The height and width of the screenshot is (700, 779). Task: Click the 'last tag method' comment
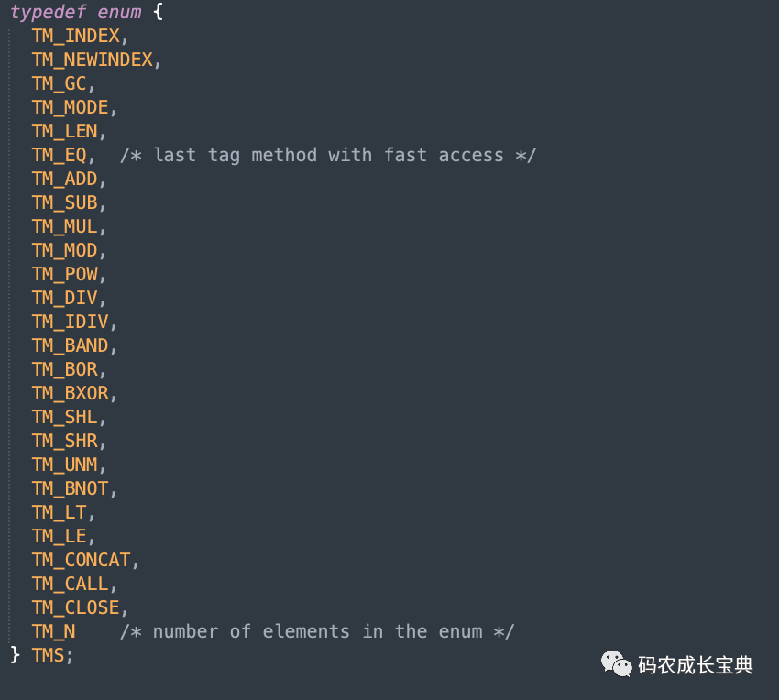point(328,156)
